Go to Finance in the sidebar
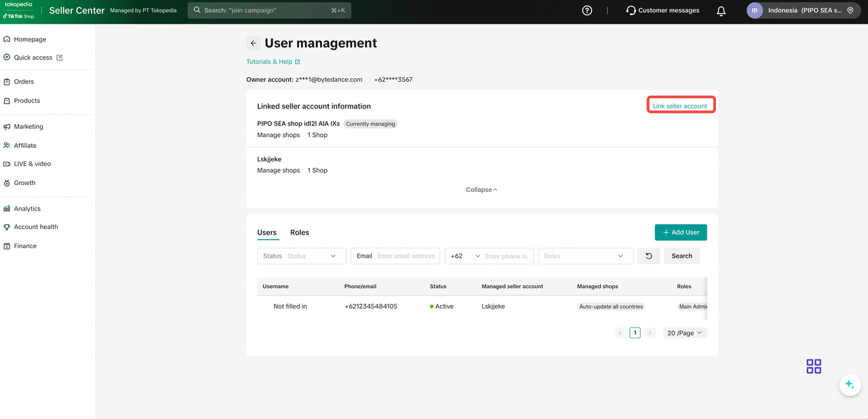868x419 pixels. point(25,246)
